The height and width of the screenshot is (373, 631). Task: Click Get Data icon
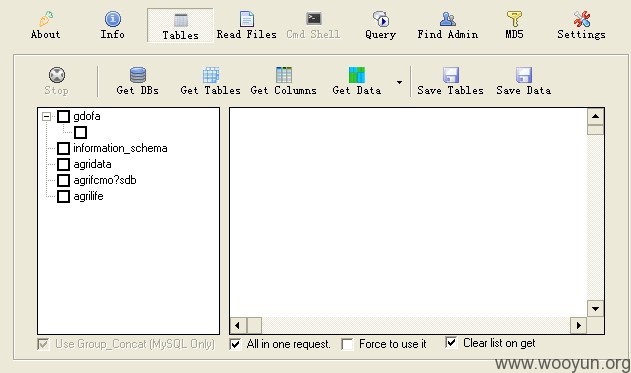(x=357, y=75)
